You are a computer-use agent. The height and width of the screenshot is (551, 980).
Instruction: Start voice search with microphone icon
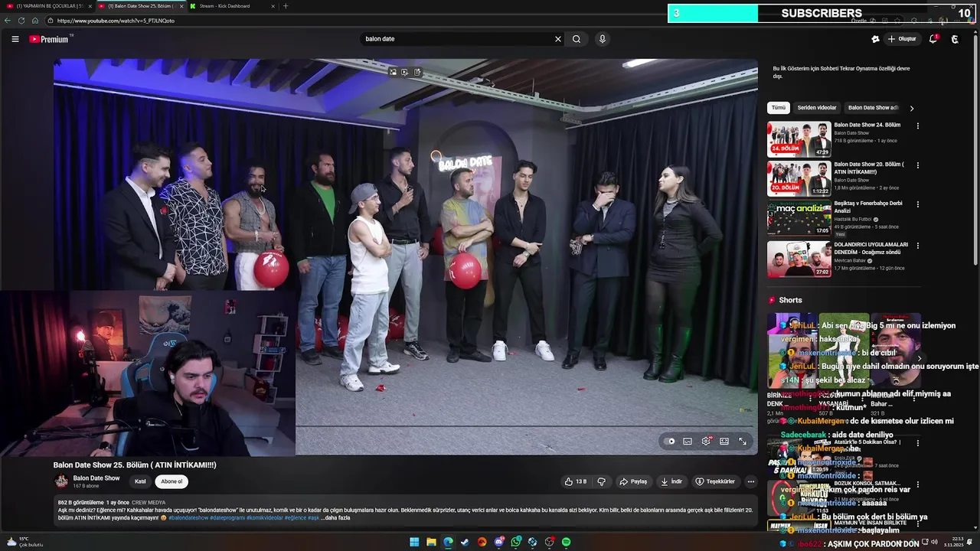point(603,39)
